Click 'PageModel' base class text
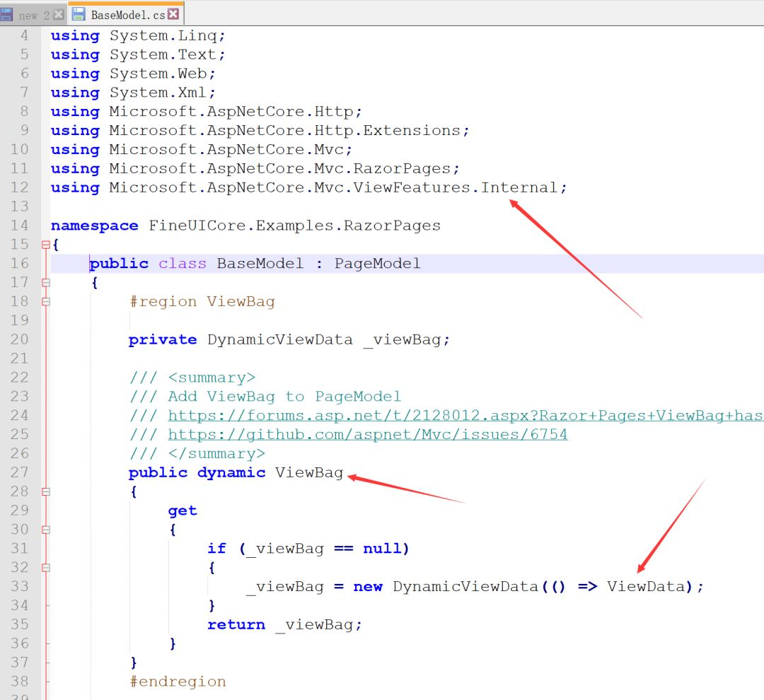This screenshot has width=764, height=700. pos(378,264)
